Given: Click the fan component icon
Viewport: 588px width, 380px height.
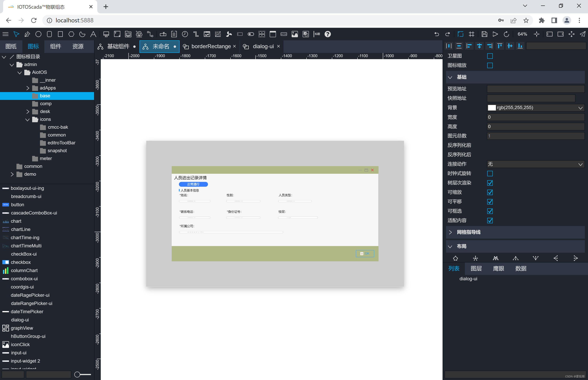Looking at the screenshot, I should tap(229, 34).
